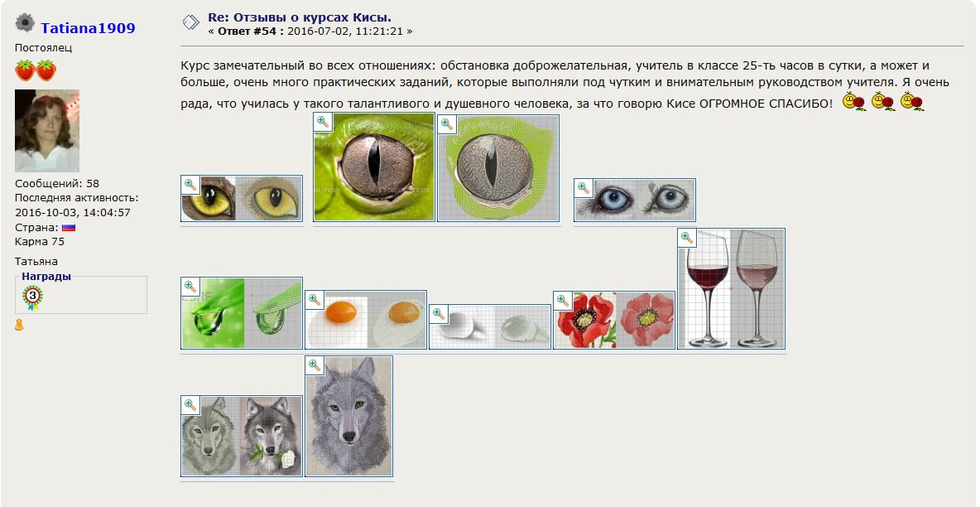Click the zoom icon on red poppy thumbnail
Image resolution: width=980 pixels, height=507 pixels.
click(x=563, y=301)
